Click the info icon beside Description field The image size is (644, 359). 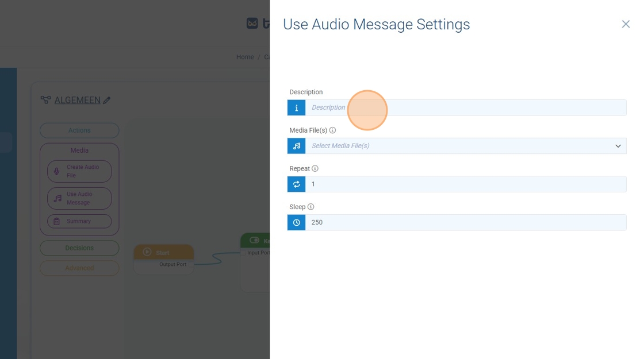click(x=296, y=107)
